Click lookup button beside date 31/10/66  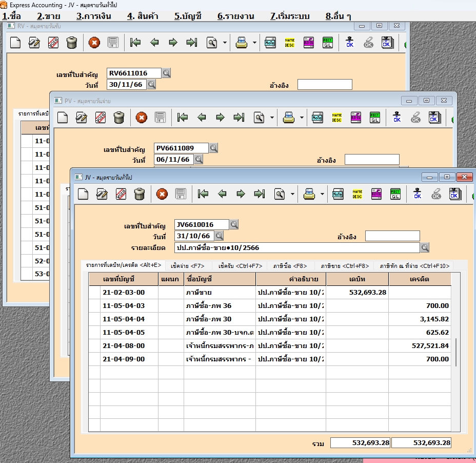pyautogui.click(x=219, y=236)
